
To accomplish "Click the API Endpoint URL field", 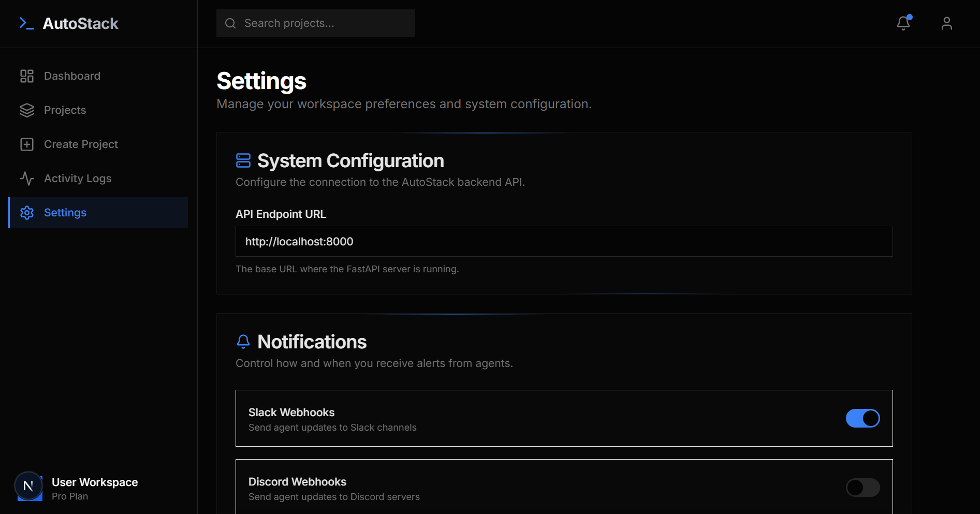I will tap(564, 241).
